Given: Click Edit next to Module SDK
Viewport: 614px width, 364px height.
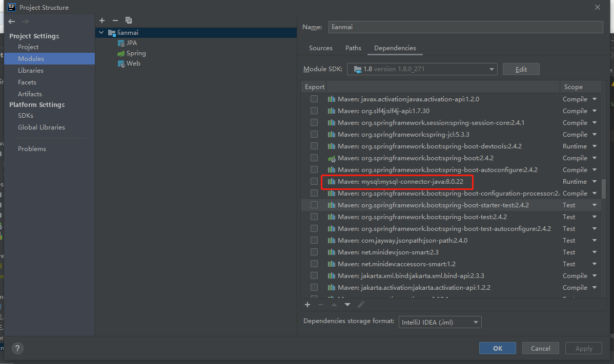Looking at the screenshot, I should point(521,69).
